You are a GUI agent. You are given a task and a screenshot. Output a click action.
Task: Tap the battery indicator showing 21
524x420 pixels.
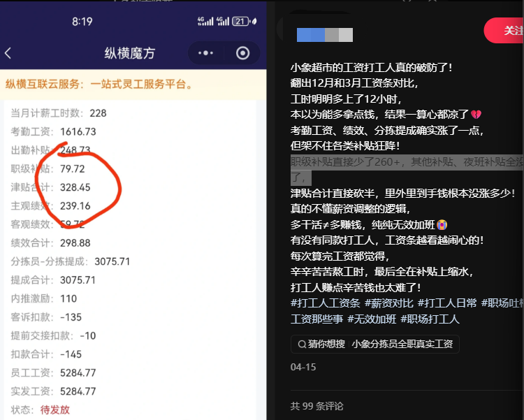point(240,22)
